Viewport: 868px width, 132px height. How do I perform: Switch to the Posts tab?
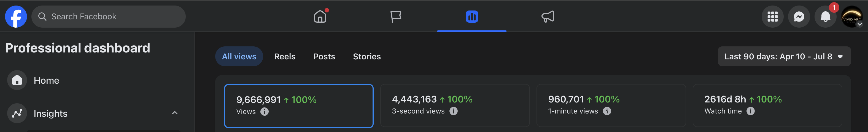[x=324, y=56]
